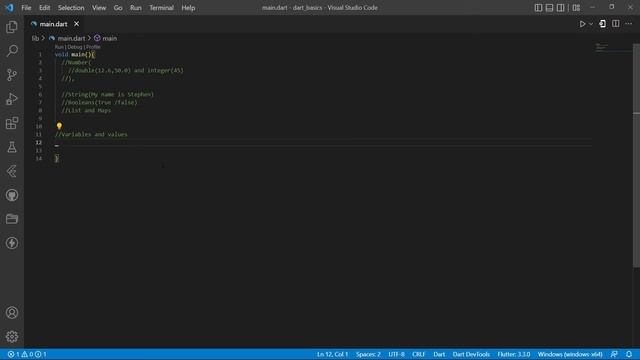Close the main.dart tab

click(x=76, y=24)
